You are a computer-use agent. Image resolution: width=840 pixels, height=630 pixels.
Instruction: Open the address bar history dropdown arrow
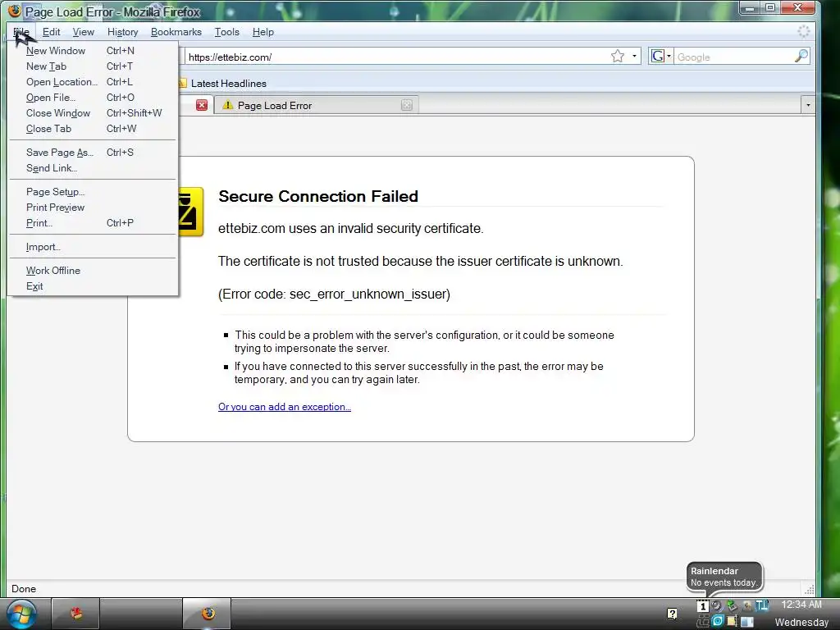(634, 56)
